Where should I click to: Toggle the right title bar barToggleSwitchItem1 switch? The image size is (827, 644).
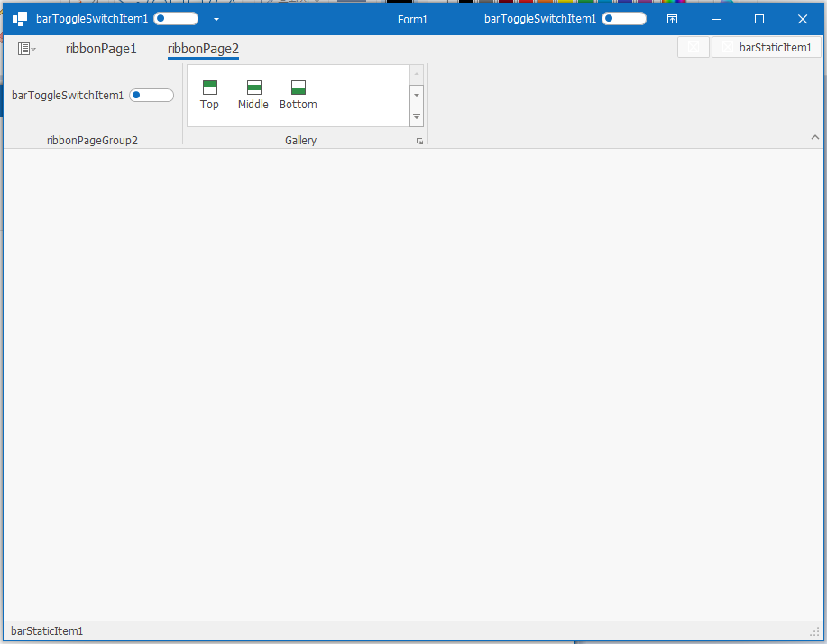[x=624, y=19]
